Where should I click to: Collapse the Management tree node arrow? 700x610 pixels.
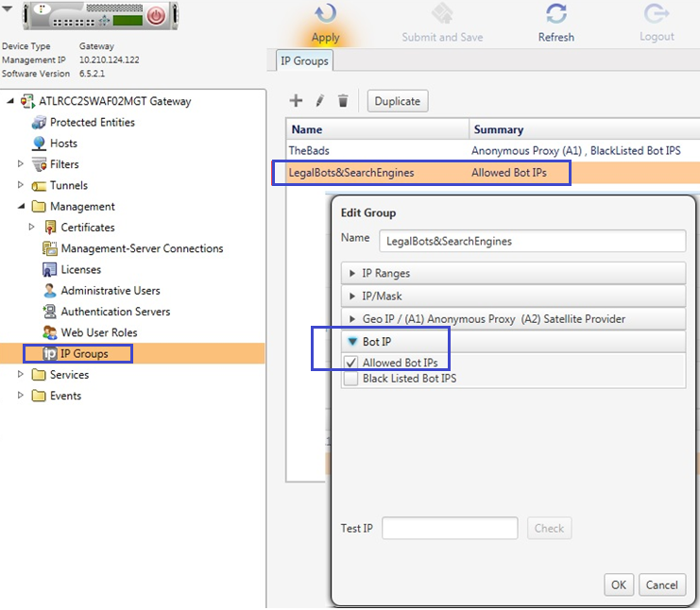21,206
